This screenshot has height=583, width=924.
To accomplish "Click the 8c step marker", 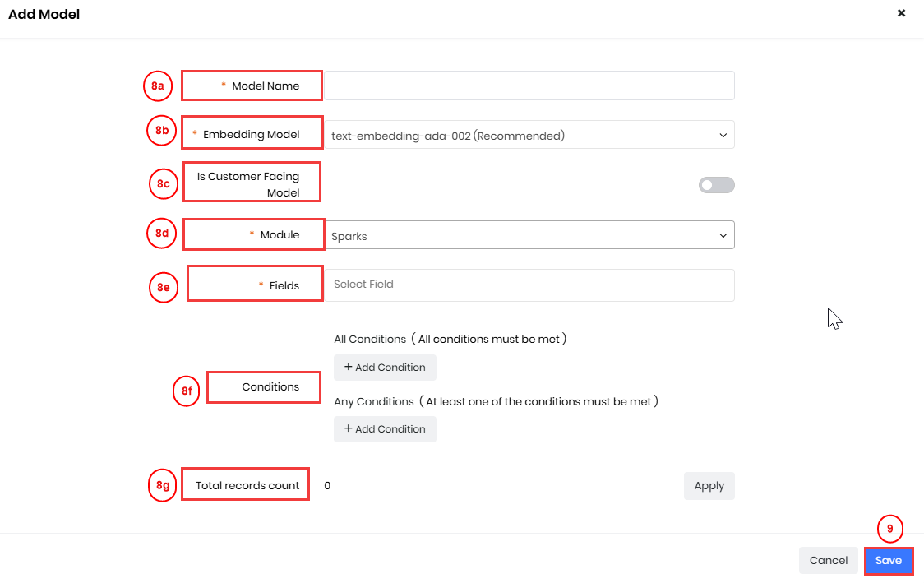I will [164, 184].
